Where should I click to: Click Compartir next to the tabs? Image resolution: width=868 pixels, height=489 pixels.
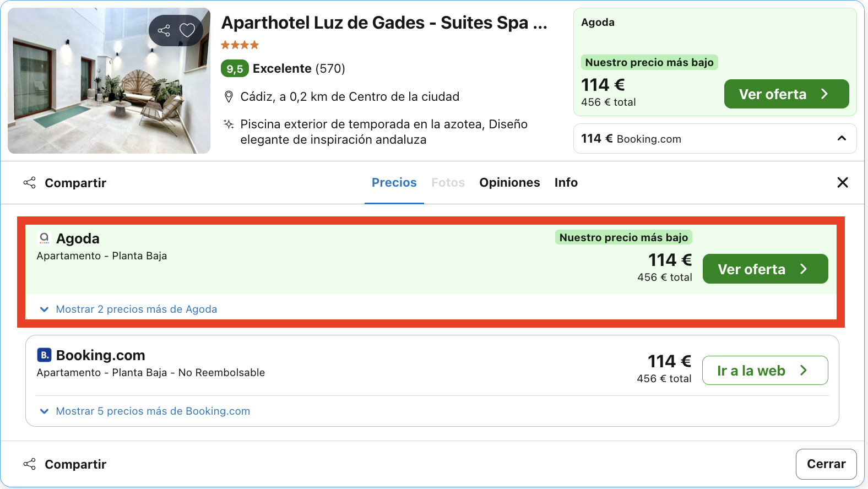[x=65, y=183]
